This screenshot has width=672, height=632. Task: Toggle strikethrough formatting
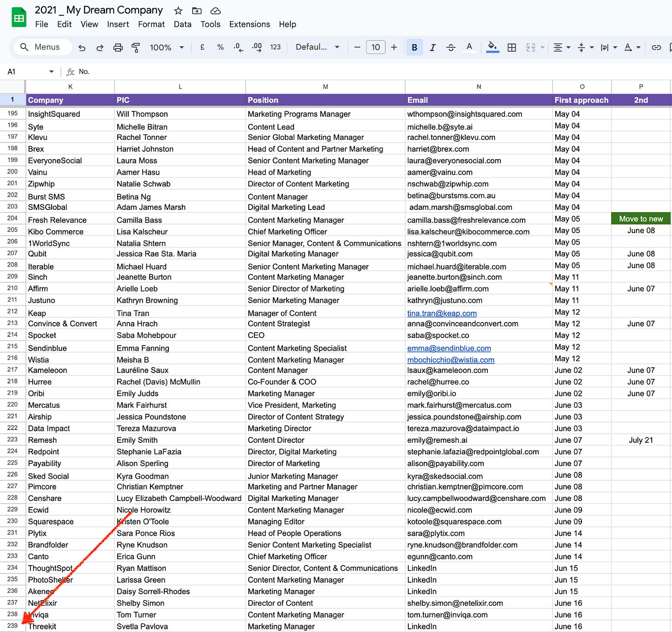click(451, 47)
